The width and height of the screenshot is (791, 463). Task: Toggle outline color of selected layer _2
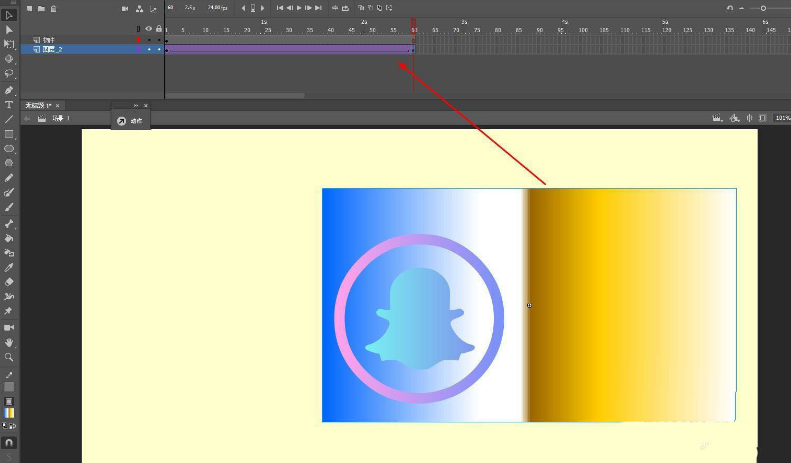tap(138, 49)
